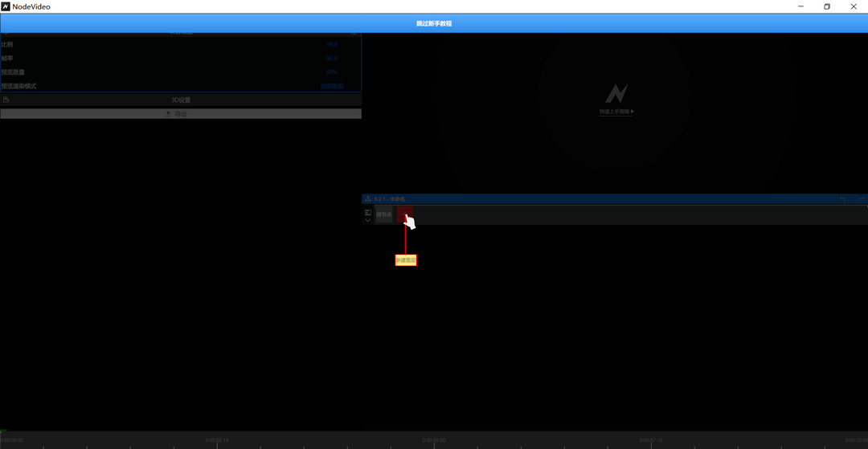Click the 导出 export button

(181, 114)
